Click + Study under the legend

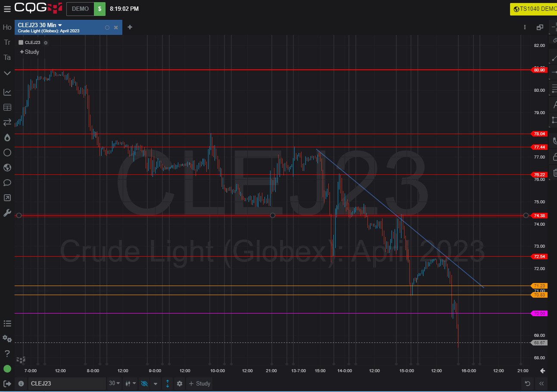pyautogui.click(x=29, y=52)
